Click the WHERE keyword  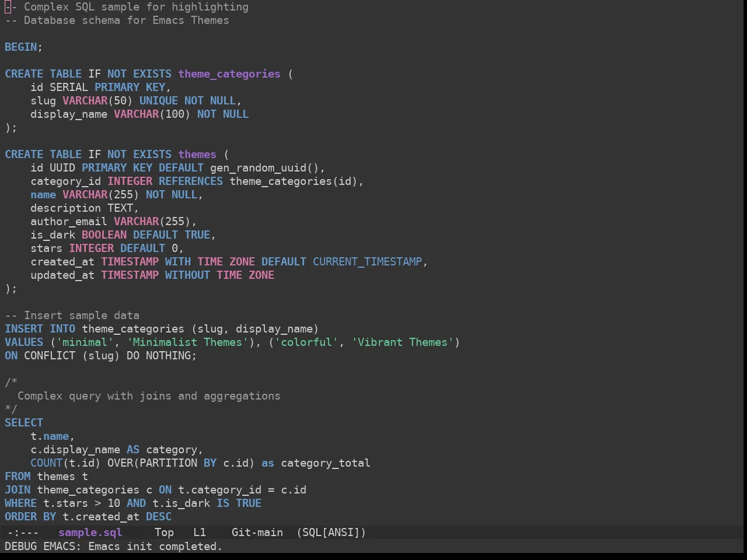21,503
